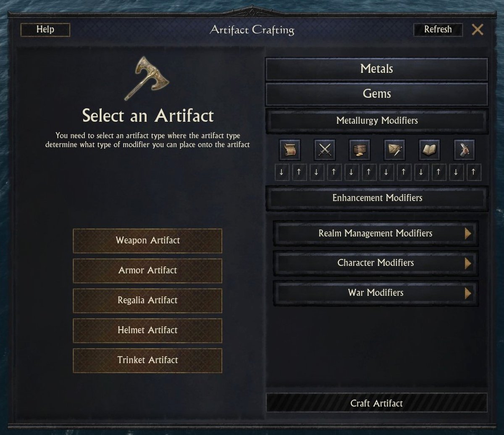Decrease the Martial modifier with down arrow
This screenshot has width=504, height=435.
tap(316, 172)
